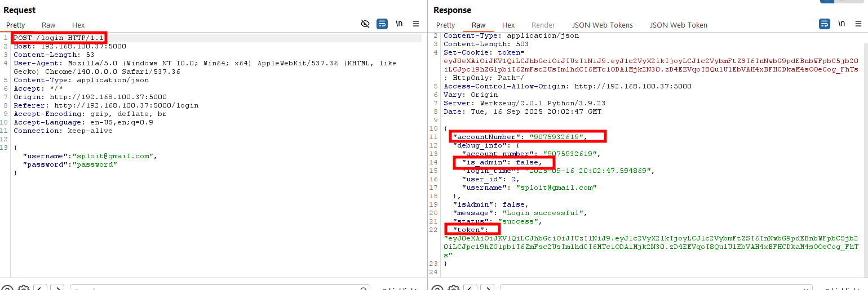868x290 pixels.
Task: Toggle word wrap in the Request panel
Action: (382, 24)
